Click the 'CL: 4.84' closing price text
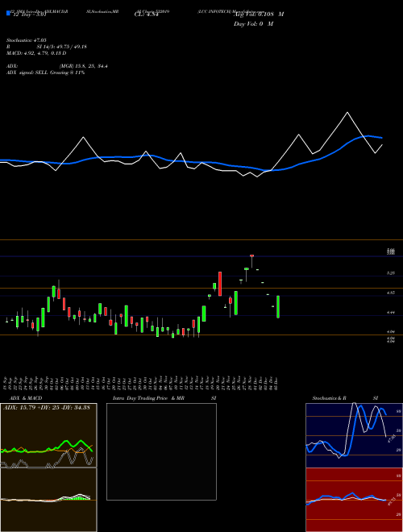The height and width of the screenshot is (532, 403). [x=147, y=15]
